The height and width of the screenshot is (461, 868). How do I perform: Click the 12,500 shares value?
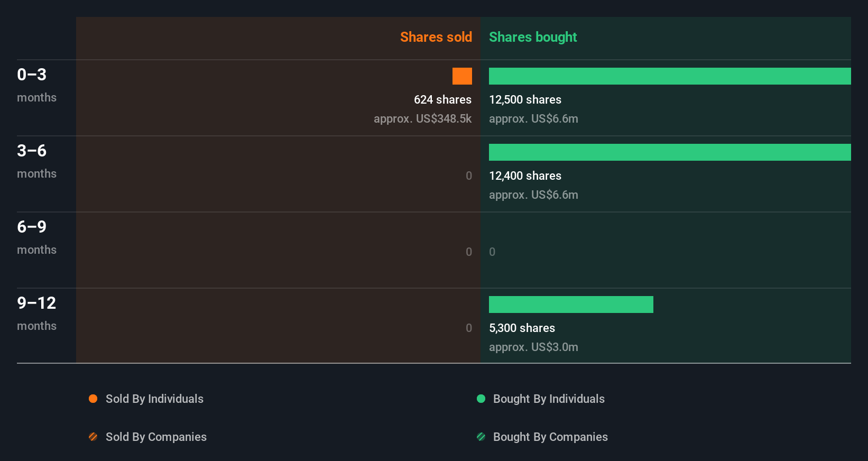(525, 99)
